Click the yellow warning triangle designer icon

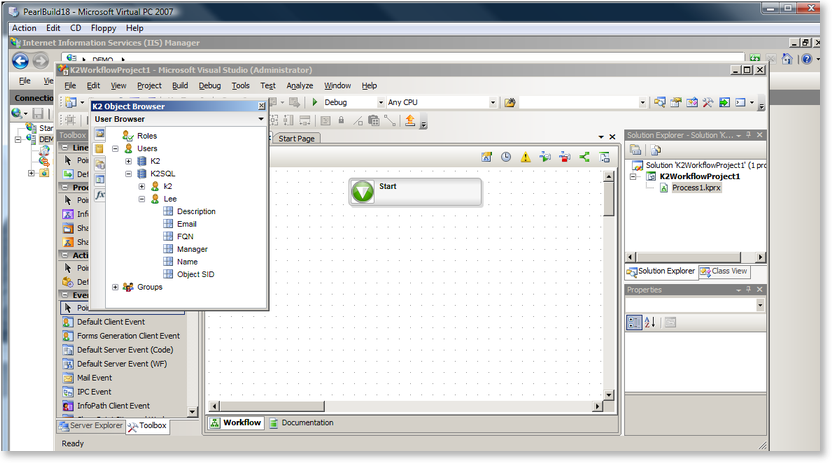pos(525,157)
